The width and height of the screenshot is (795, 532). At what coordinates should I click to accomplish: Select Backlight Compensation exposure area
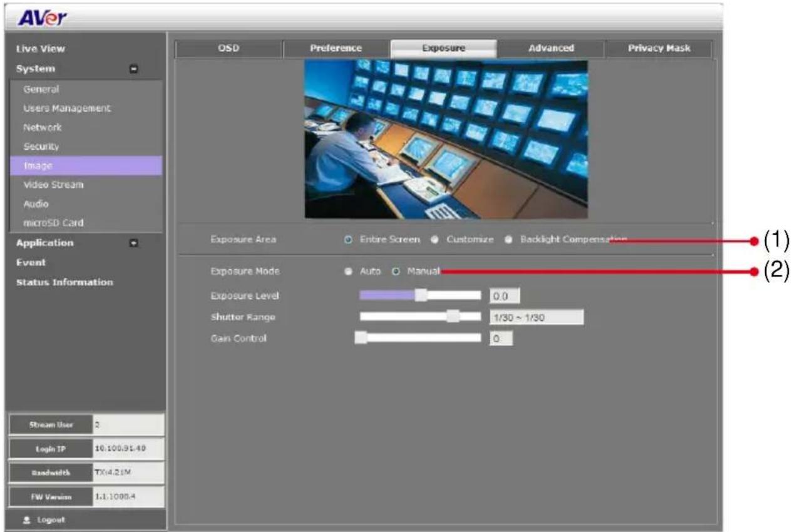509,240
